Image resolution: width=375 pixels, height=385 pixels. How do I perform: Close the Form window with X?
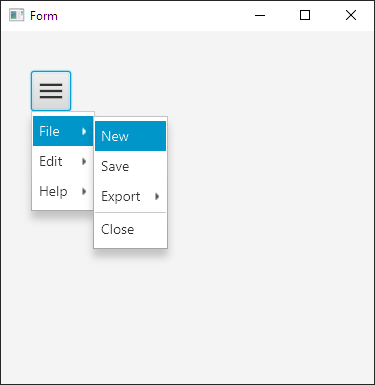pos(351,15)
